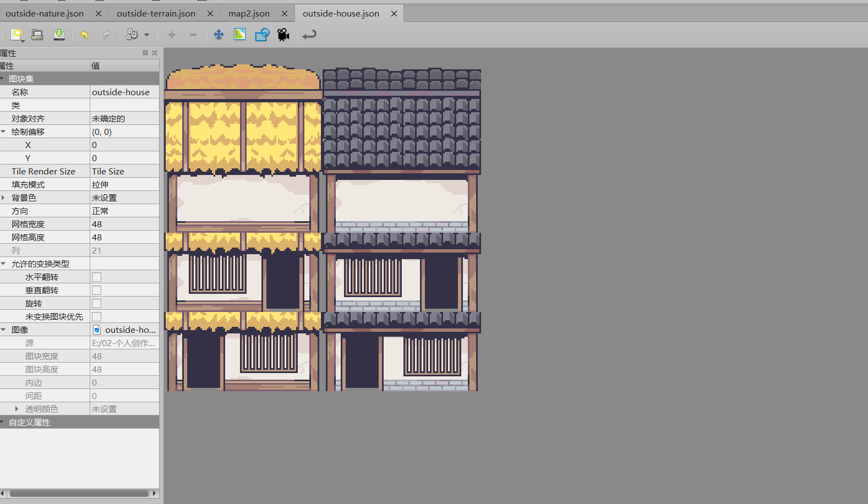Expand the 背景色 property row
This screenshot has width=868, height=504.
click(3, 198)
